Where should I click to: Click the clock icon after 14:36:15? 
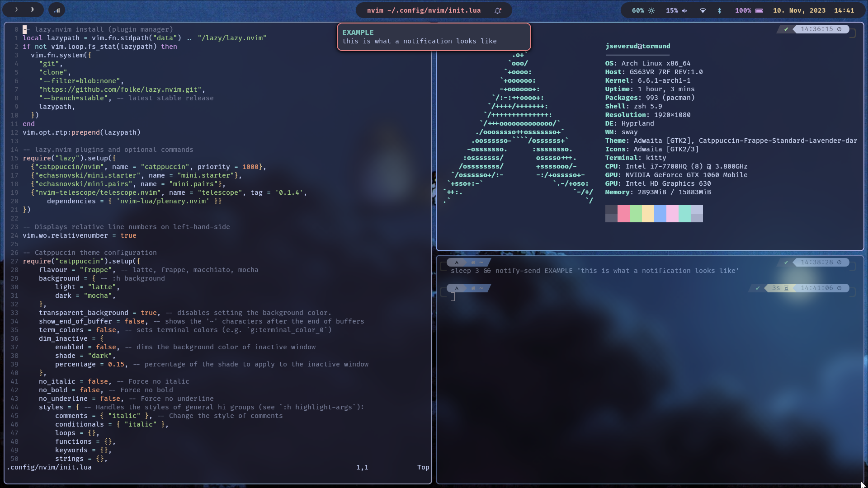840,29
